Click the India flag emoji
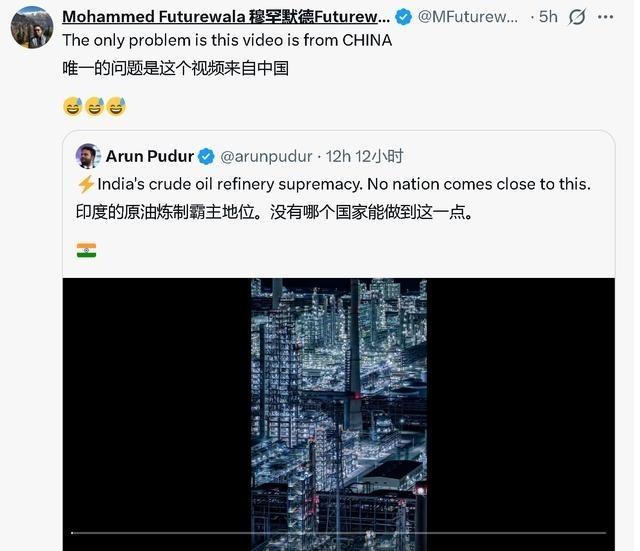Viewport: 640px width, 551px height. click(87, 250)
